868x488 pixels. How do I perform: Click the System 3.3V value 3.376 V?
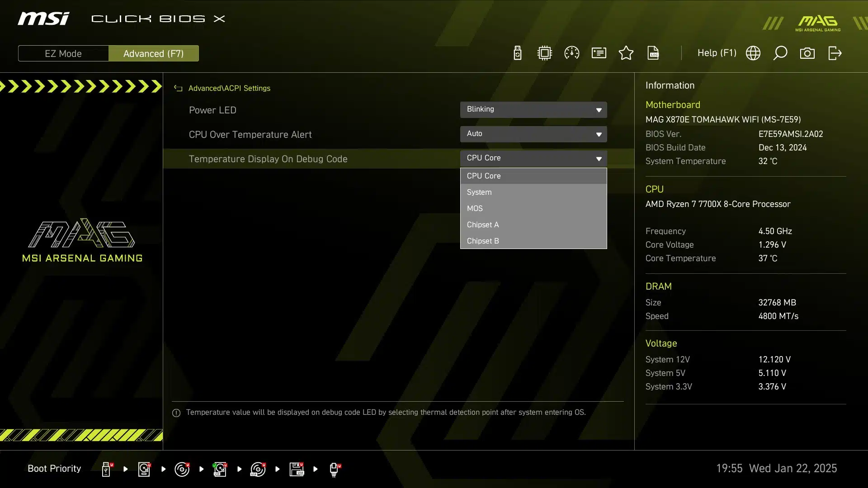[x=772, y=387]
